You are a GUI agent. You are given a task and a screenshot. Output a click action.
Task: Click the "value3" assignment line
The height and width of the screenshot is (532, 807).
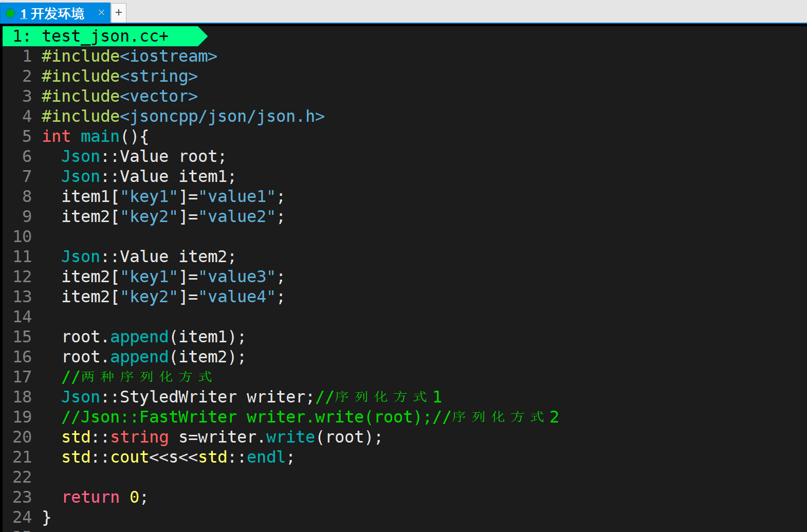[x=173, y=277]
